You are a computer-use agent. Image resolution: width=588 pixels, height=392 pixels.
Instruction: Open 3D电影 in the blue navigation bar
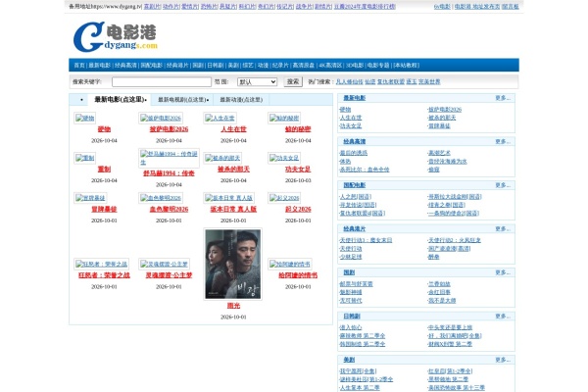pos(355,66)
